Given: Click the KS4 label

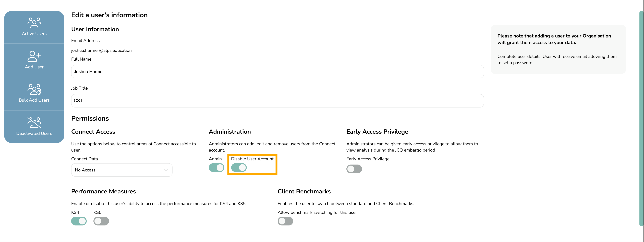Looking at the screenshot, I should pyautogui.click(x=75, y=212).
